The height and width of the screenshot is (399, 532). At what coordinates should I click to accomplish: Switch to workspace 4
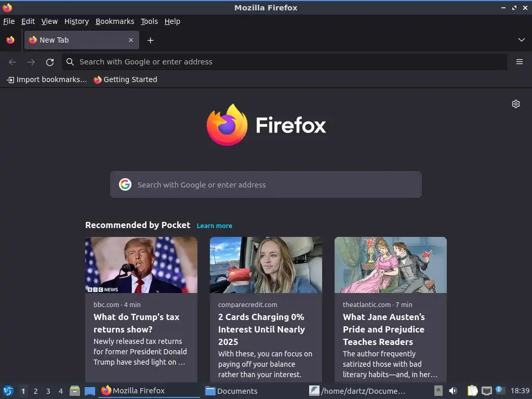click(x=61, y=391)
